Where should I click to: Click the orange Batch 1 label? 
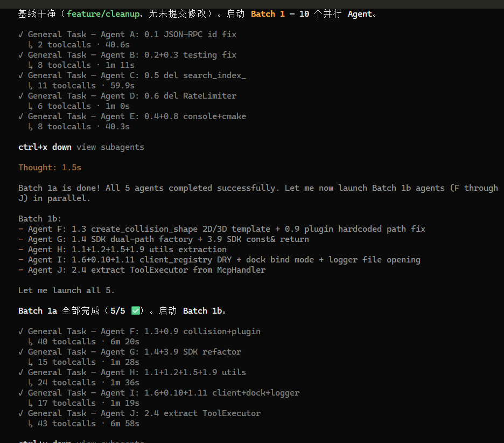[268, 14]
